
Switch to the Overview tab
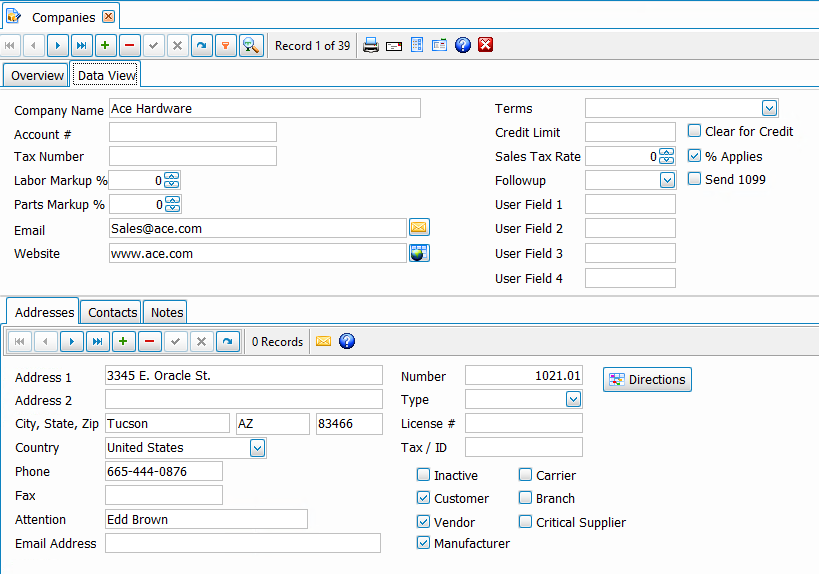click(x=37, y=75)
